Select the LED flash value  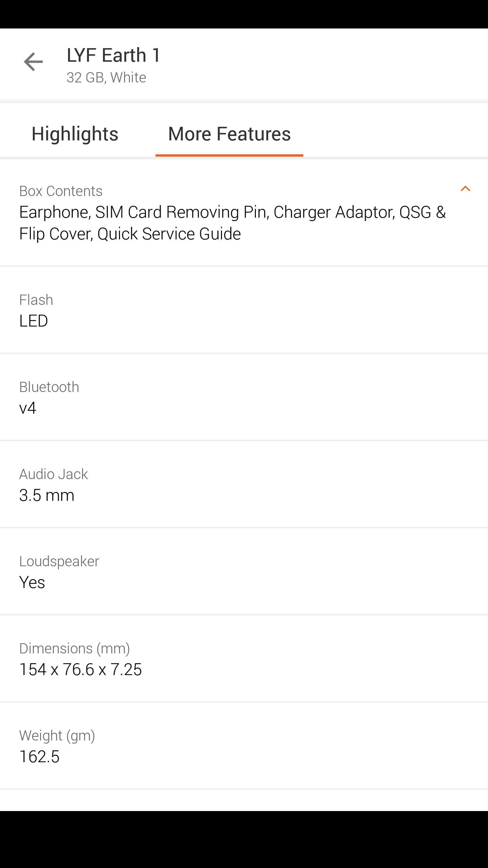point(34,321)
